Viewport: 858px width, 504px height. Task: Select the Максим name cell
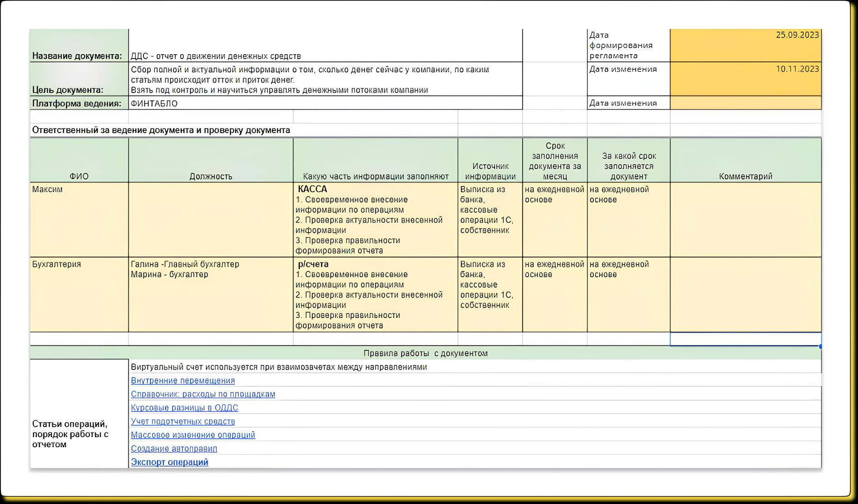[x=79, y=219]
